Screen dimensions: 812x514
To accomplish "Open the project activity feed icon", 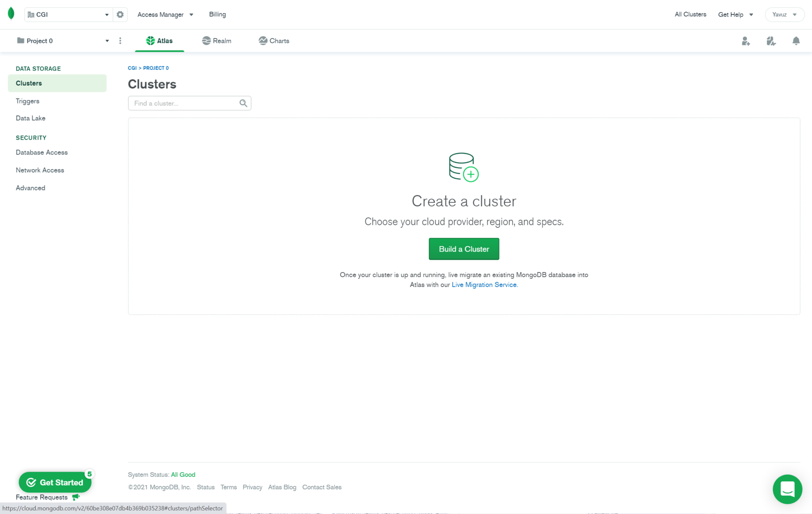I will tap(771, 41).
